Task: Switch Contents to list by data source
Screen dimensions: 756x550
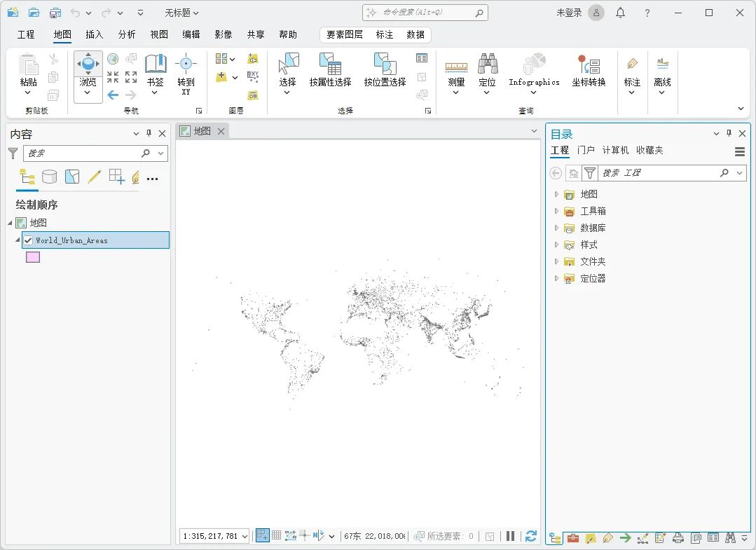Action: point(49,177)
